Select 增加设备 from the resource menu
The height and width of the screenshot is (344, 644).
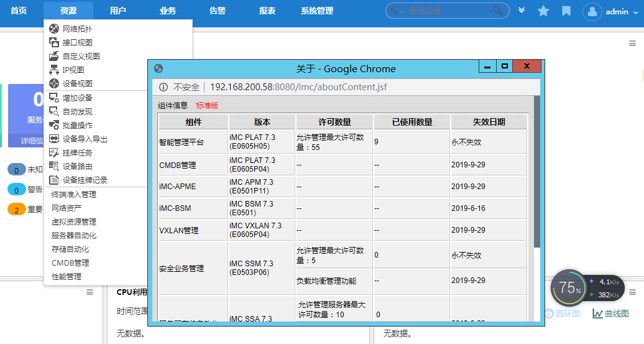point(77,98)
